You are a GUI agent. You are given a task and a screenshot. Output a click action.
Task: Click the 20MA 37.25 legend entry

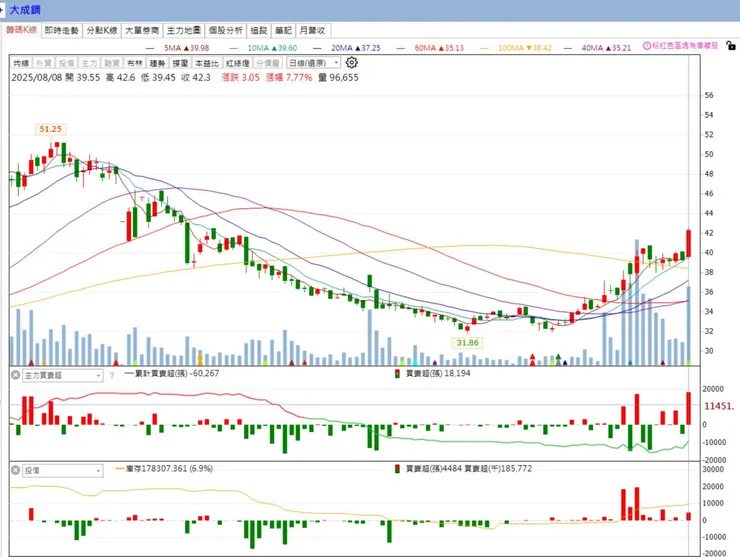347,48
